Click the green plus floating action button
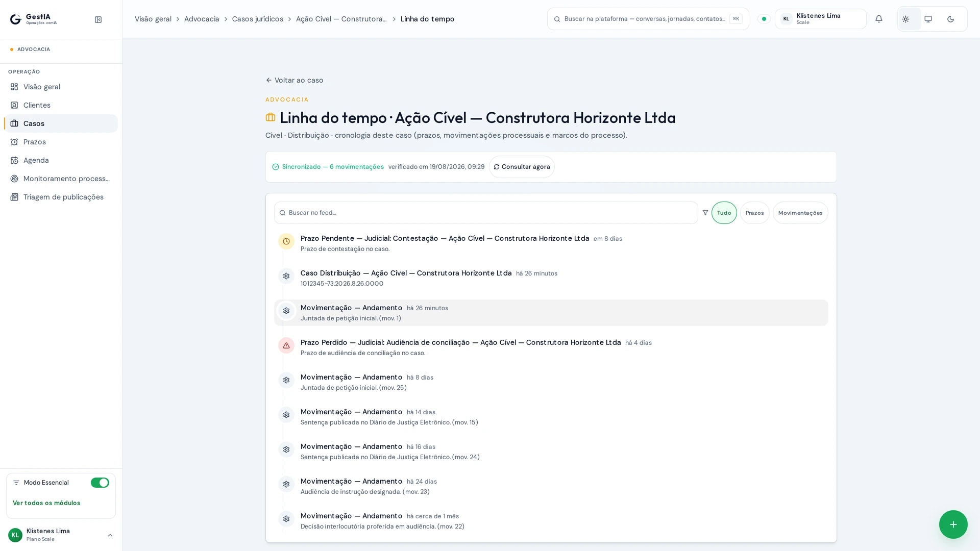The width and height of the screenshot is (980, 551). click(x=953, y=524)
